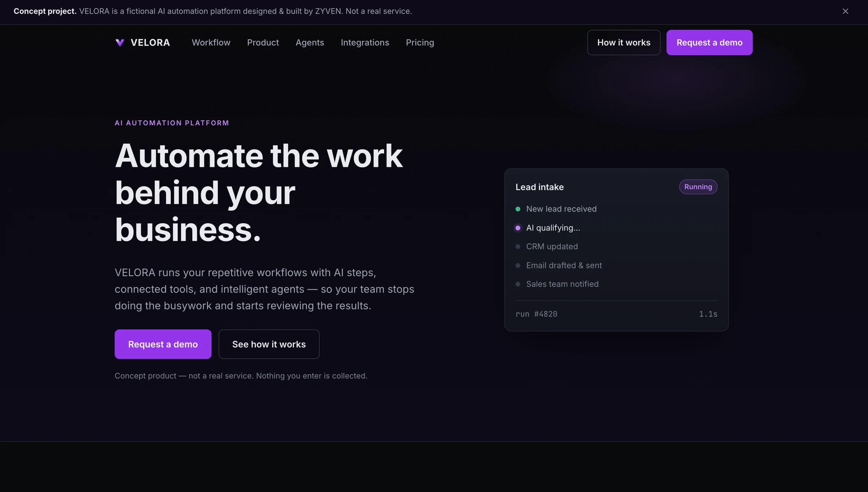Select the 'New lead received' step text

561,209
